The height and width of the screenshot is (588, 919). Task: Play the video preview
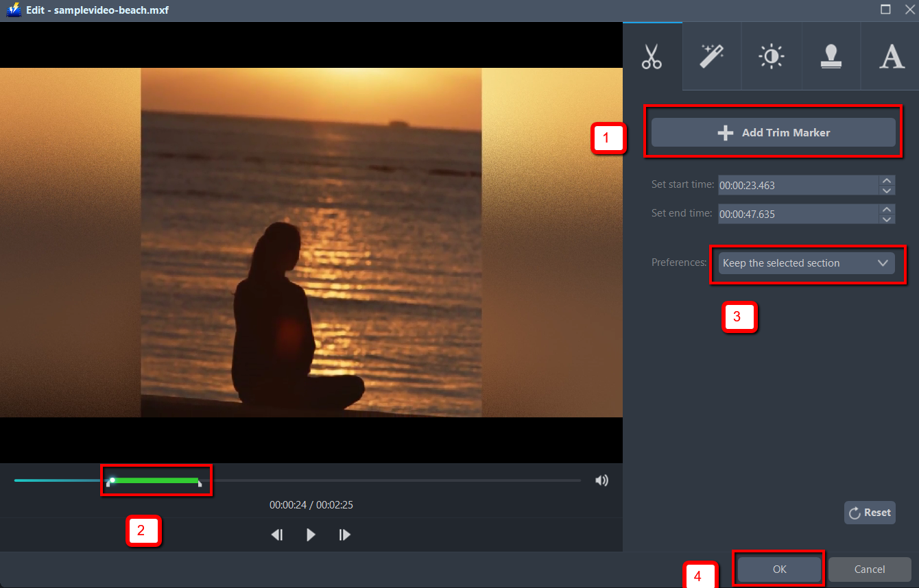(311, 535)
